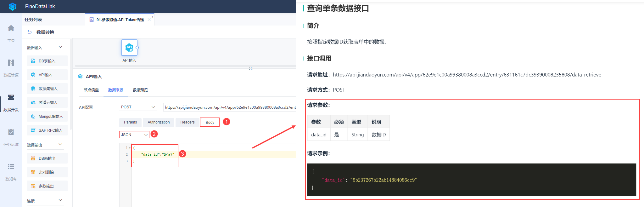Click the API URL input field
Image resolution: width=644 pixels, height=207 pixels.
pyautogui.click(x=230, y=107)
